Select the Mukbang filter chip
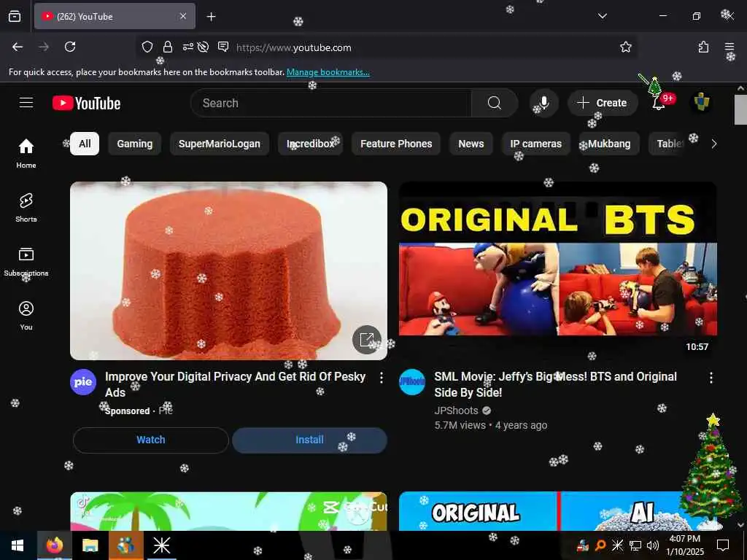Screen dimensions: 747x560 [609, 144]
